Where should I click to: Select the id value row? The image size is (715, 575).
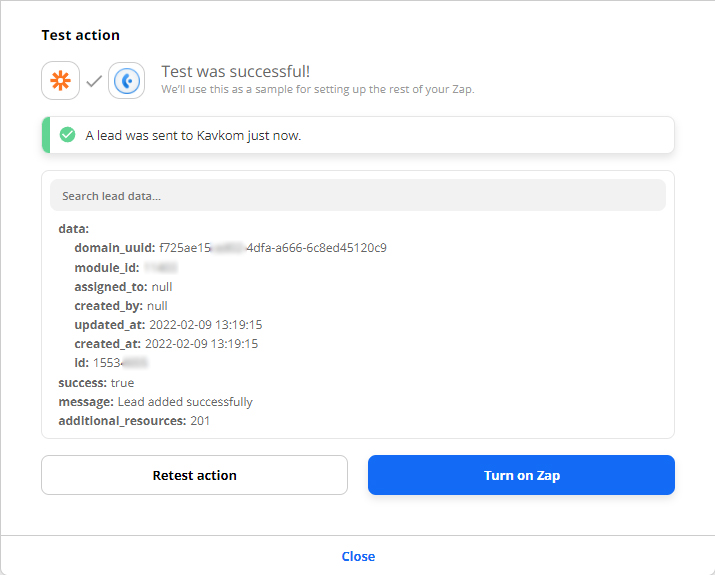(x=111, y=363)
